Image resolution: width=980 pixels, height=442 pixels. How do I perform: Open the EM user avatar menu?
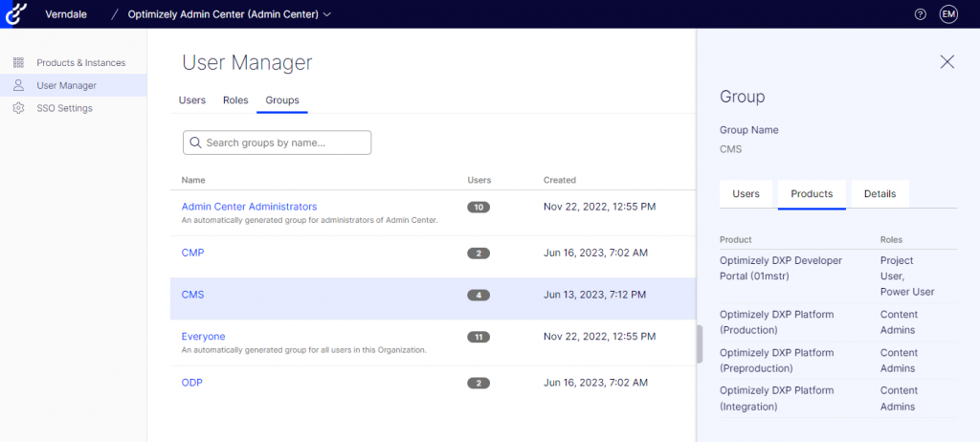coord(948,14)
